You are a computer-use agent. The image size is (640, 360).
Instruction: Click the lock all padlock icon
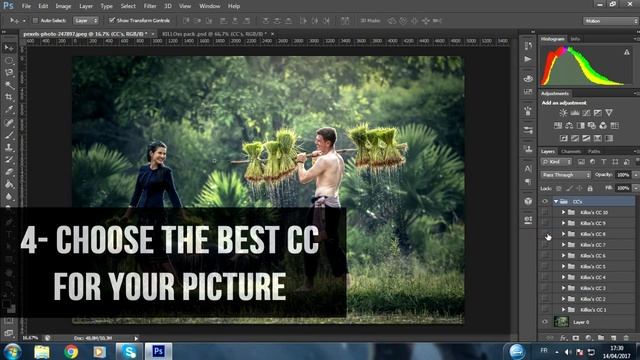(590, 188)
